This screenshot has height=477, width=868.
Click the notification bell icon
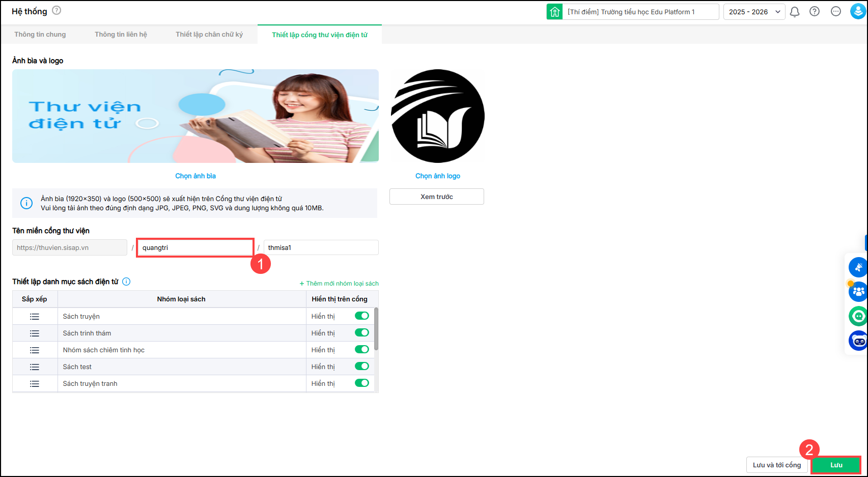pyautogui.click(x=794, y=12)
